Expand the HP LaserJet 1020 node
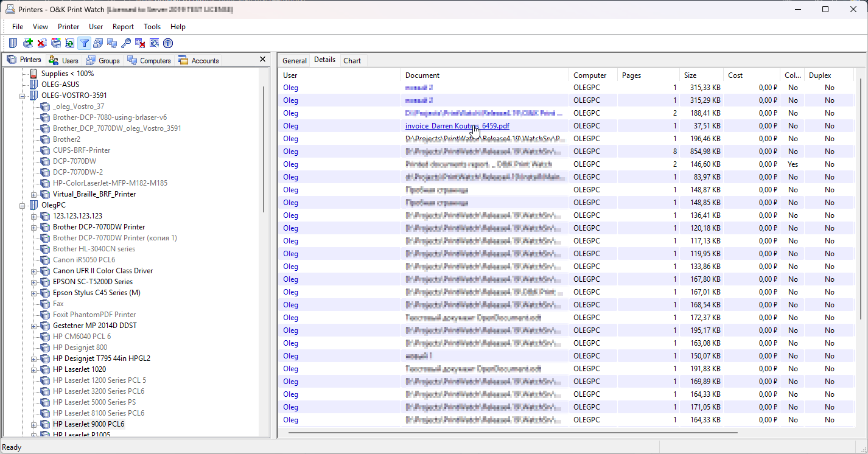This screenshot has height=454, width=868. pos(34,369)
